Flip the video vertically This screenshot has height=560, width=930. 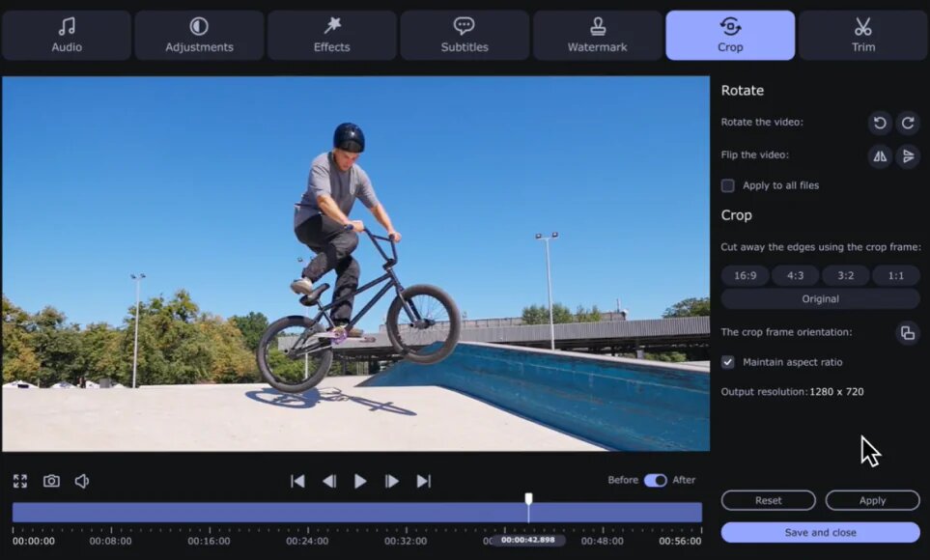[x=908, y=156]
